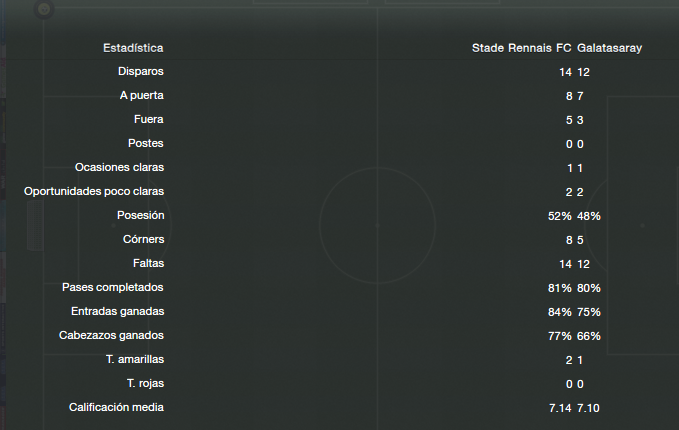Click Cabezazos ganados label
Image resolution: width=679 pixels, height=430 pixels.
pos(111,336)
